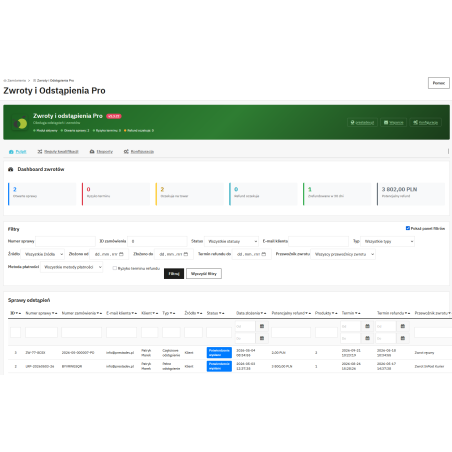Open the Dashboard button in green banner
This screenshot has height=452, width=452.
(362, 123)
